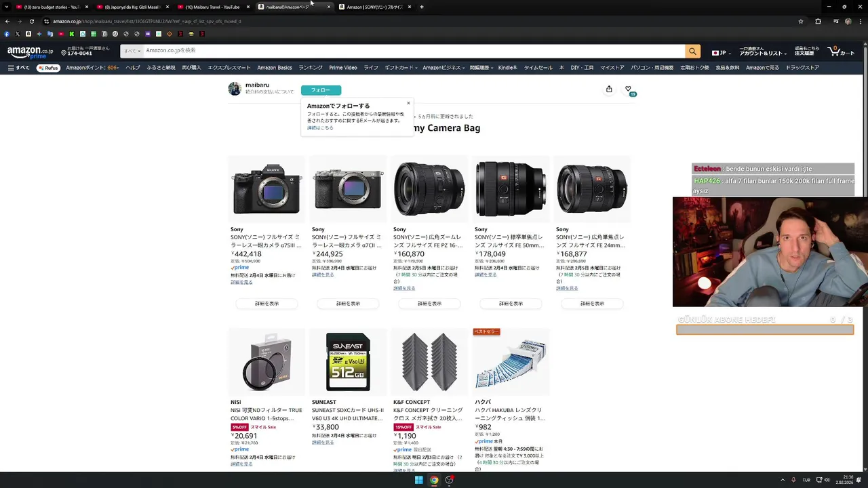Open the SUNEAST 512GB SD card thumbnail
The width and height of the screenshot is (868, 488).
tap(348, 362)
